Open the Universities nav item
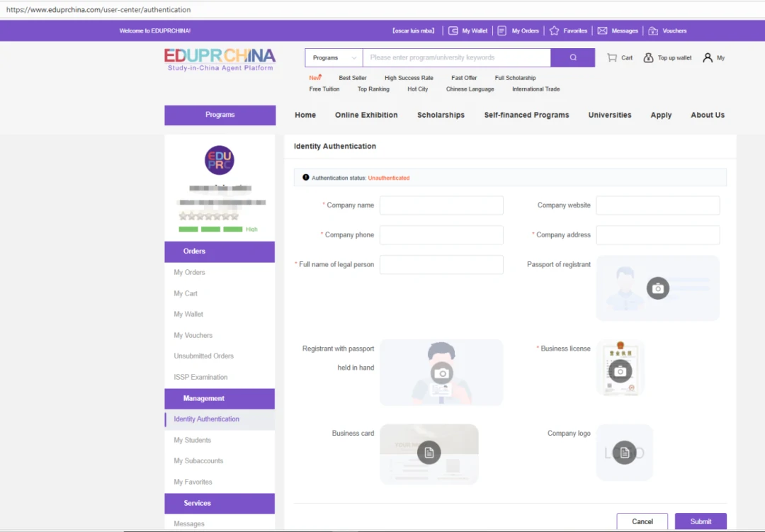 coord(609,115)
